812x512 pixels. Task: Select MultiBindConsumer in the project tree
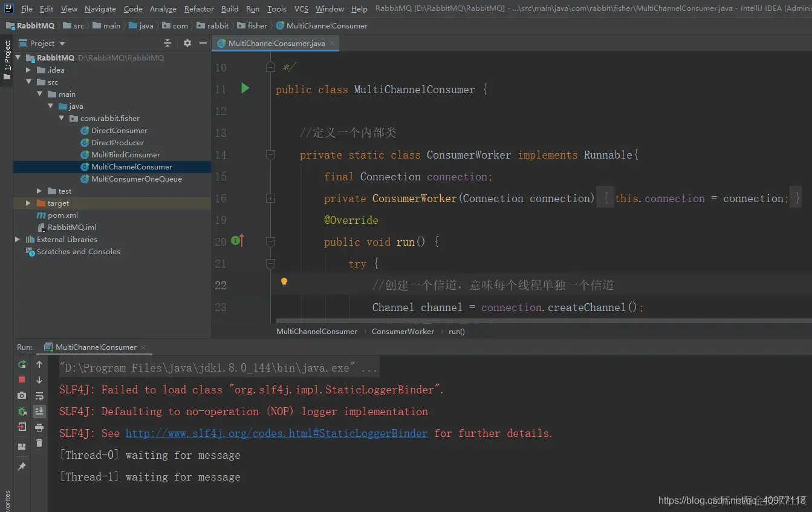click(x=126, y=155)
